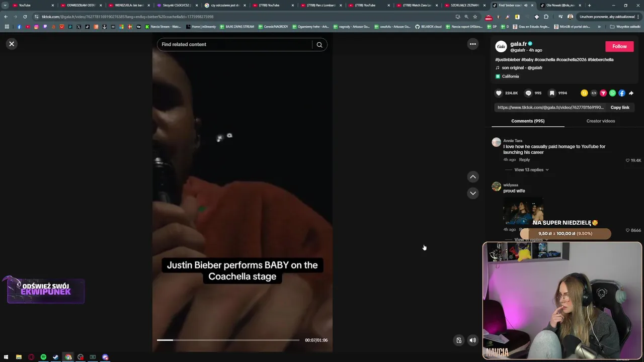Open the three-dot more options menu above the video

click(x=472, y=44)
